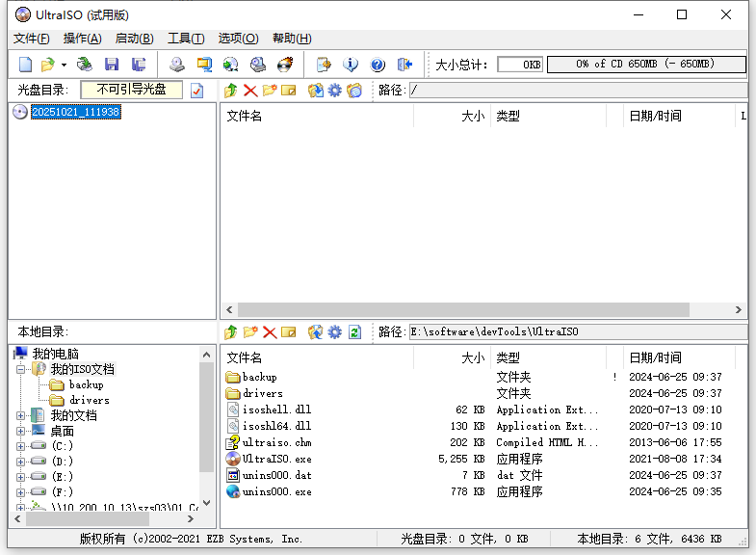Click the 0% of CD 650MB capacity bar
The width and height of the screenshot is (756, 555).
(x=646, y=65)
